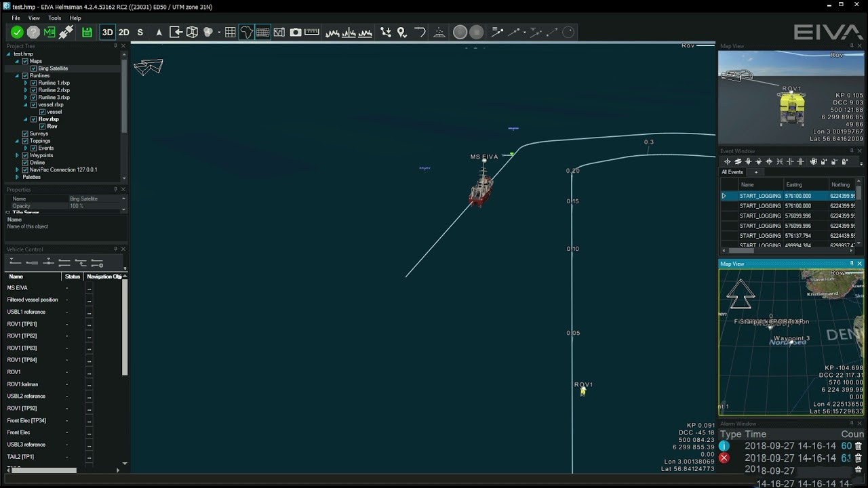Collapse the vessel.rlxp tree node
868x488 pixels.
click(26, 105)
